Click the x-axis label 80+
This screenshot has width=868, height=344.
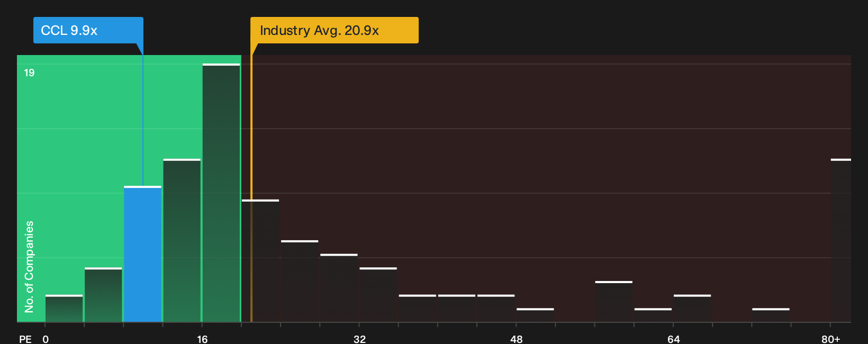coord(830,339)
